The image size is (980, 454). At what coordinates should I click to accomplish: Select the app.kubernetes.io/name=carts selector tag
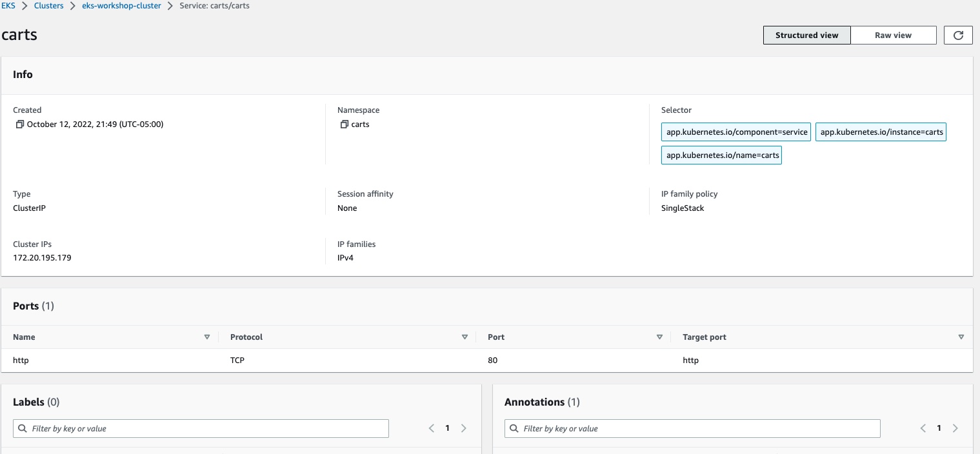tap(721, 155)
